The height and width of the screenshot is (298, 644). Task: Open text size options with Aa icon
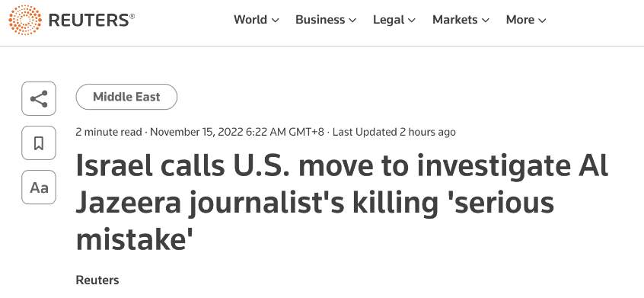39,187
